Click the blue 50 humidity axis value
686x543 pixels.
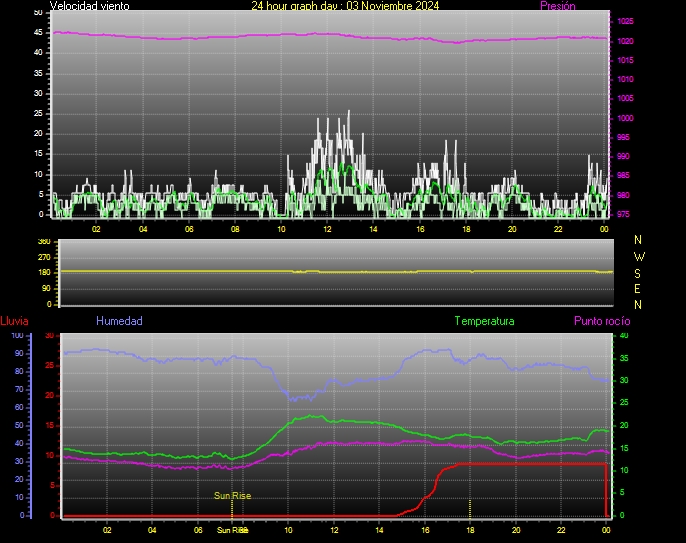19,426
